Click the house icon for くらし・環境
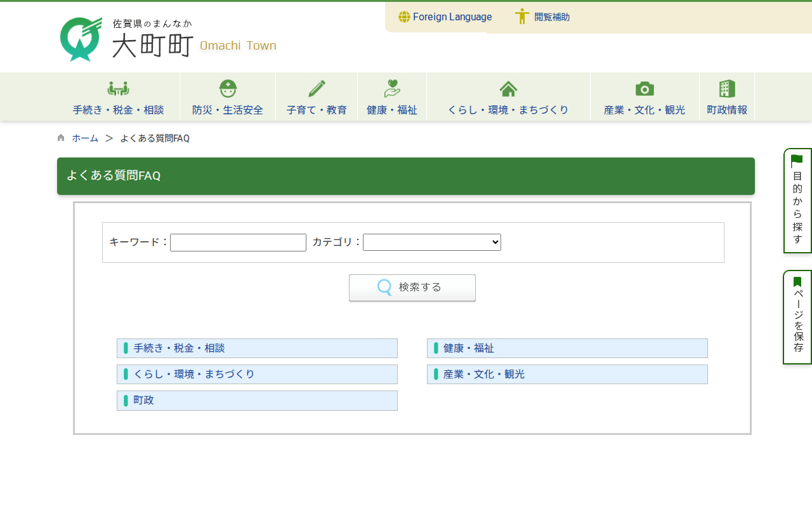Image resolution: width=812 pixels, height=508 pixels. pos(508,89)
